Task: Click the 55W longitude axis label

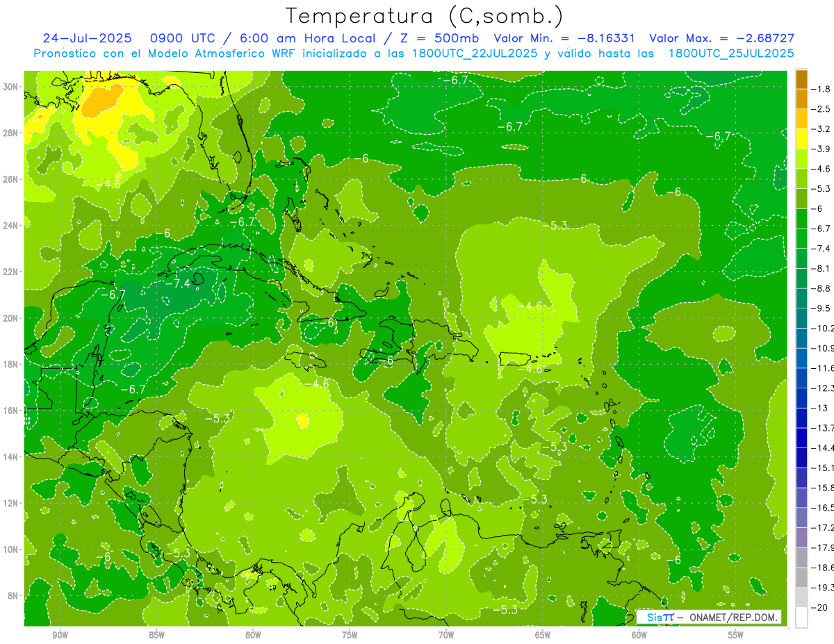Action: 736,635
